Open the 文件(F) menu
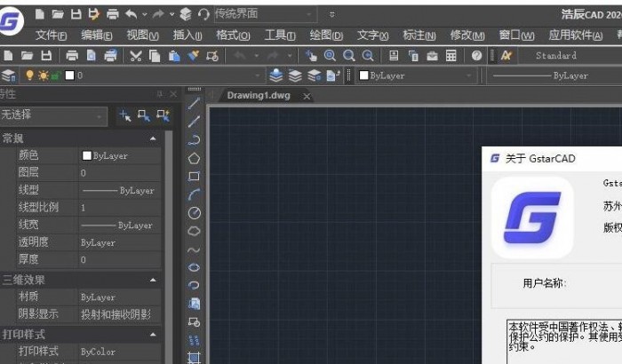Image resolution: width=622 pixels, height=364 pixels. pyautogui.click(x=51, y=36)
